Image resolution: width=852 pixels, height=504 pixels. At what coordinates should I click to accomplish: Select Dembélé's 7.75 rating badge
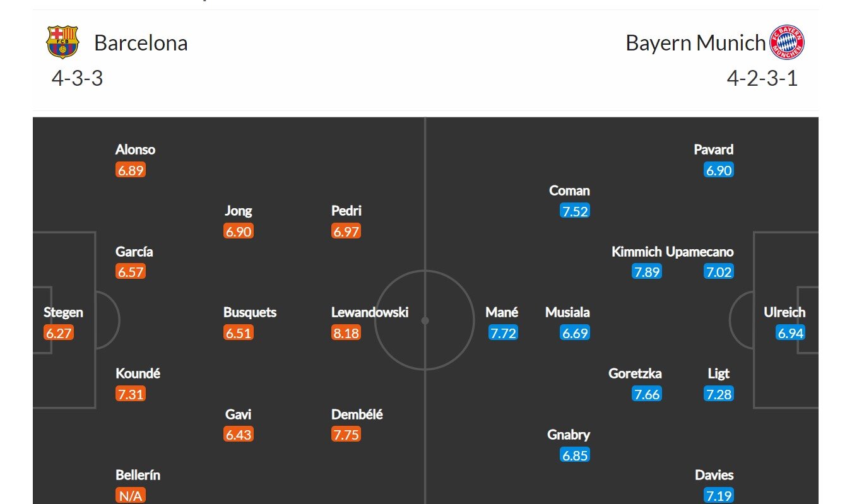pyautogui.click(x=346, y=435)
